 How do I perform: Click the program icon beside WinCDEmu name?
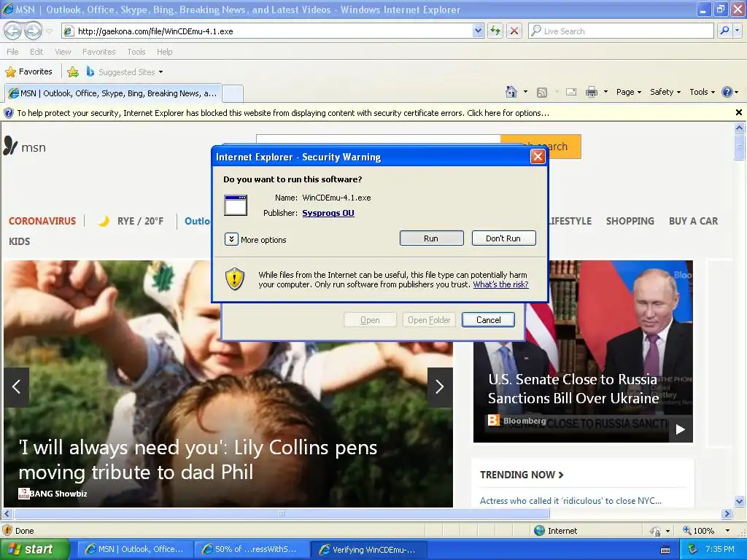pyautogui.click(x=236, y=205)
